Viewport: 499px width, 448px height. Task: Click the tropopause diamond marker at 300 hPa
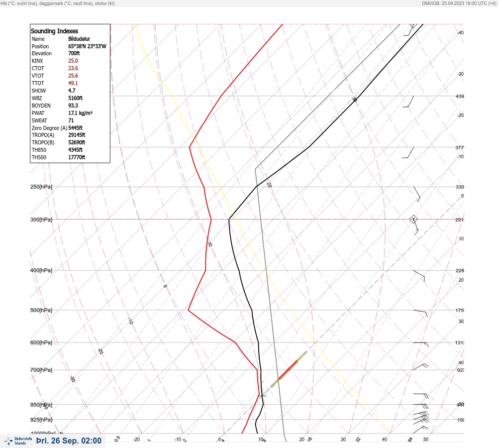tap(413, 219)
